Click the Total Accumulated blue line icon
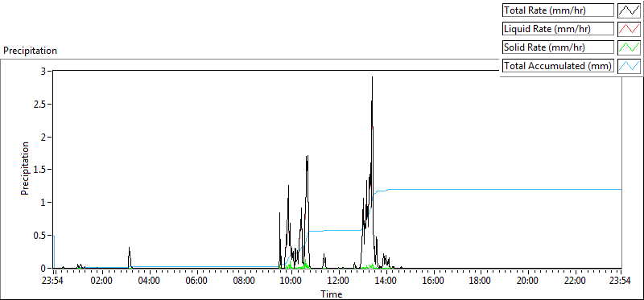This screenshot has height=300, width=644. (x=629, y=66)
